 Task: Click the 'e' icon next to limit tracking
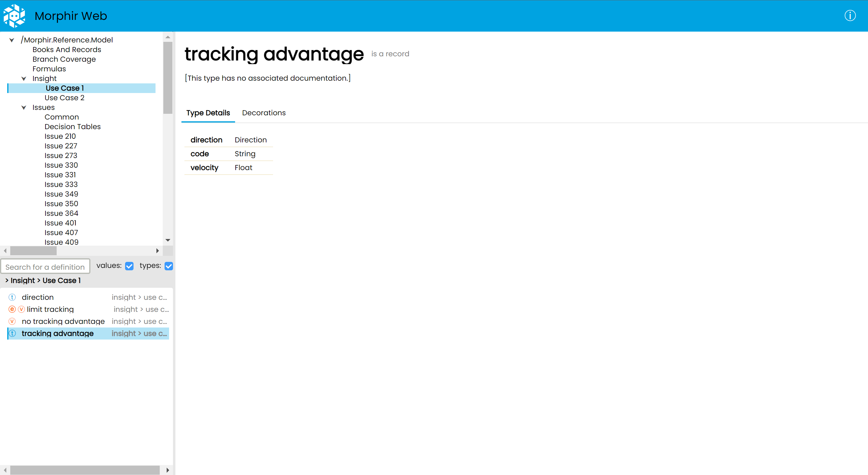12,309
